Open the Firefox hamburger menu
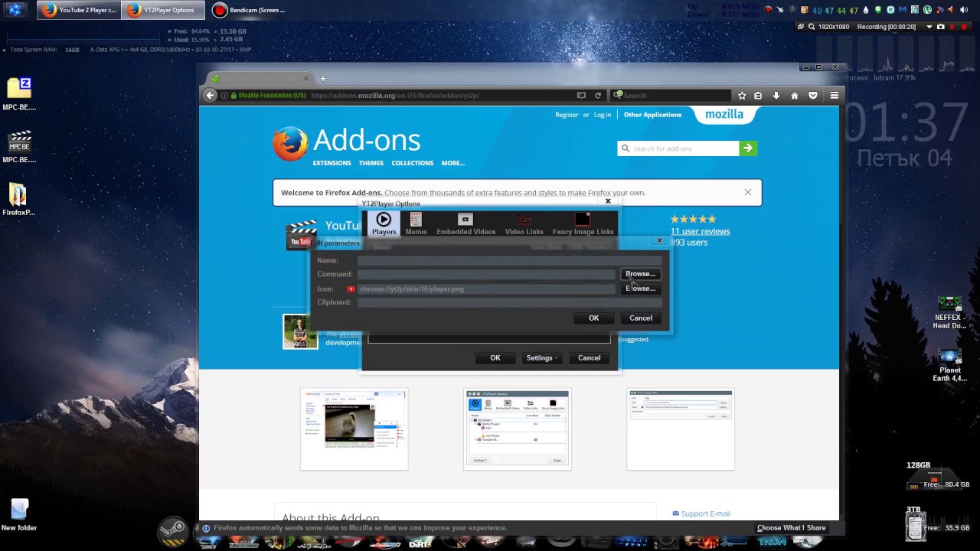The height and width of the screenshot is (551, 980). pyautogui.click(x=834, y=96)
